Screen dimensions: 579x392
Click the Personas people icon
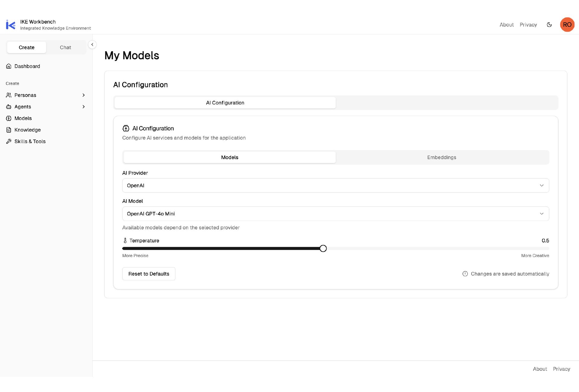point(9,95)
